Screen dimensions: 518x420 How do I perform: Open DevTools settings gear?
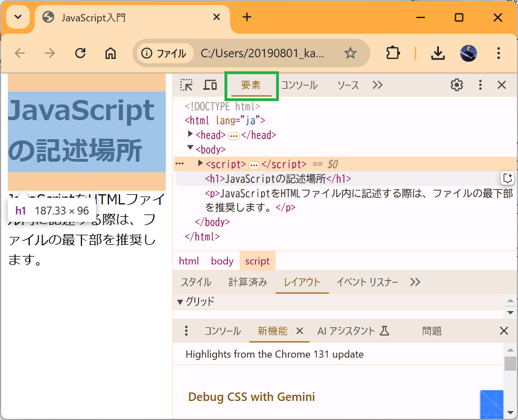tap(457, 85)
